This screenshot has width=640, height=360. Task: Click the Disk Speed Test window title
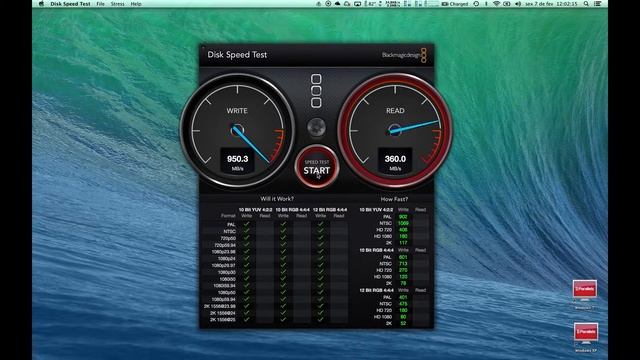237,55
